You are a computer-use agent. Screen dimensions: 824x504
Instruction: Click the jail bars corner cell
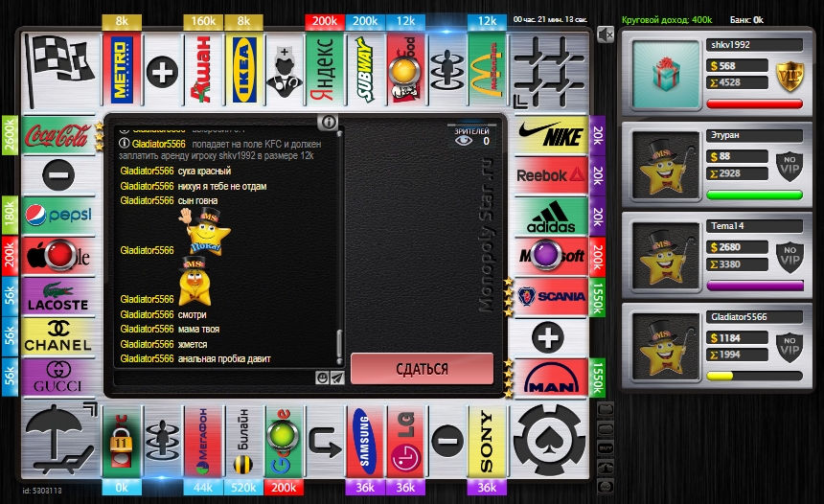pos(548,70)
